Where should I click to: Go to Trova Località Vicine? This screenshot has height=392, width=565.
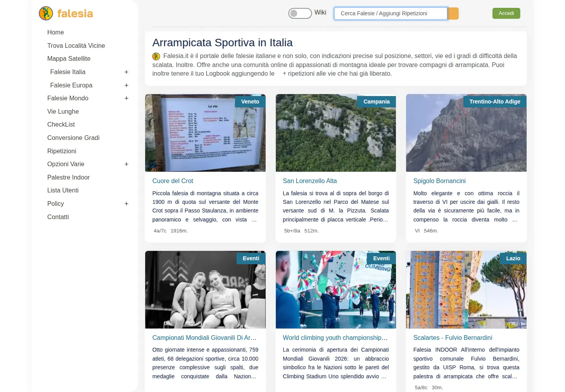coord(76,46)
